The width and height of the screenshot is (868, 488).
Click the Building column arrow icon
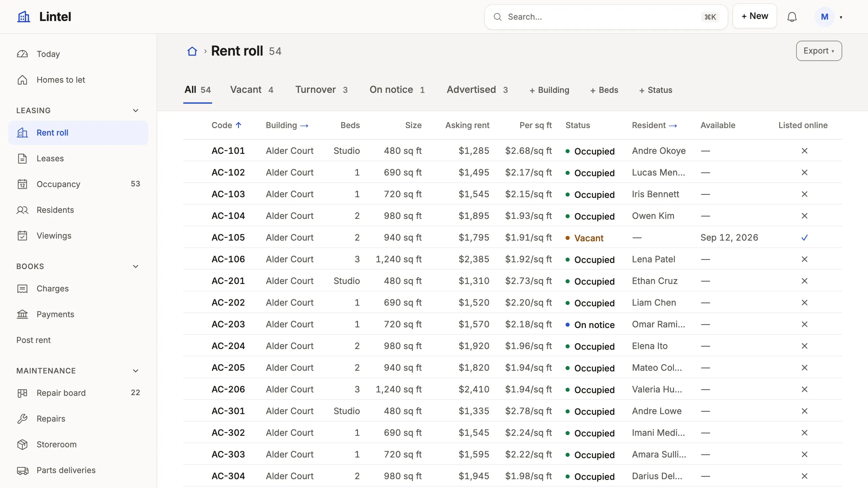304,125
